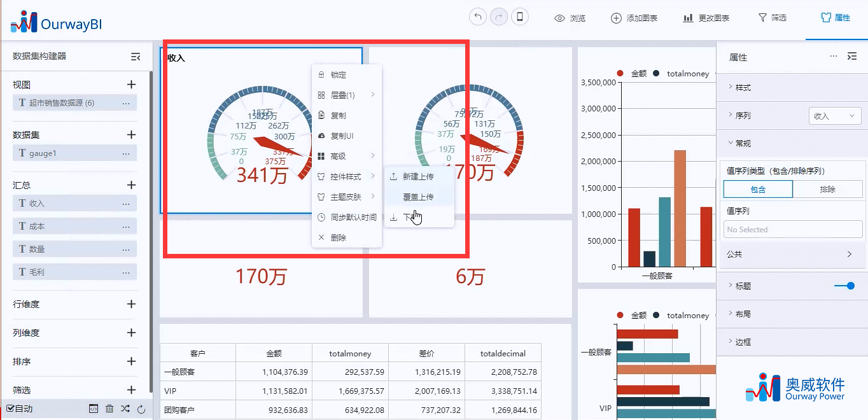Screen dimensions: 868x420
Task: Toggle the 标题 switch
Action: coord(845,286)
